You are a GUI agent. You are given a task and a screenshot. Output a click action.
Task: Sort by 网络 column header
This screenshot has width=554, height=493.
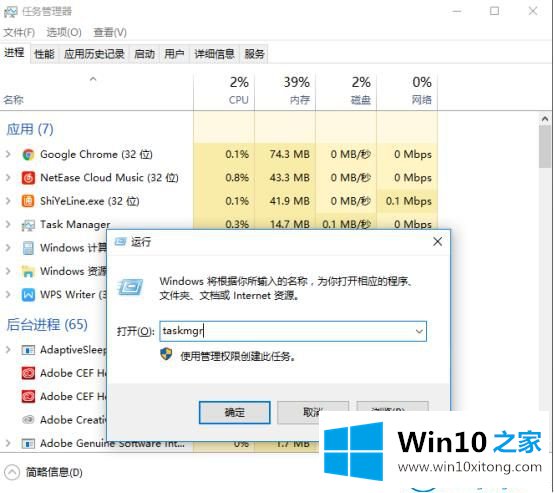pyautogui.click(x=407, y=91)
